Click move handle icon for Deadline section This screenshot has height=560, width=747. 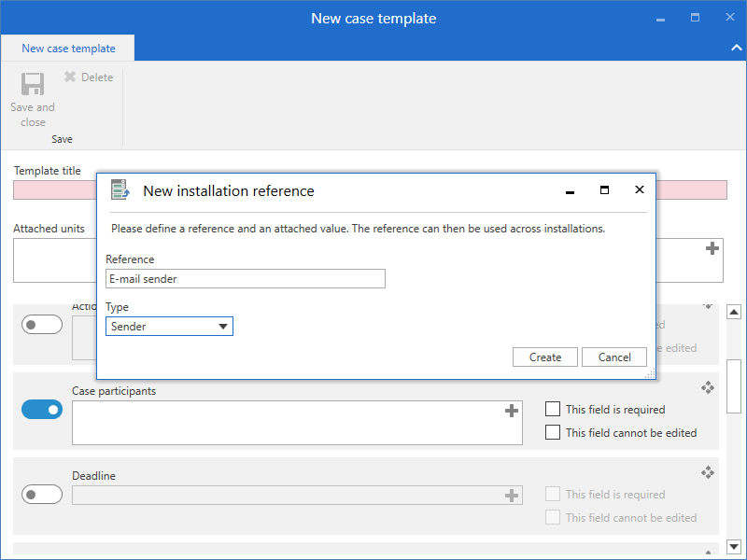pos(708,473)
